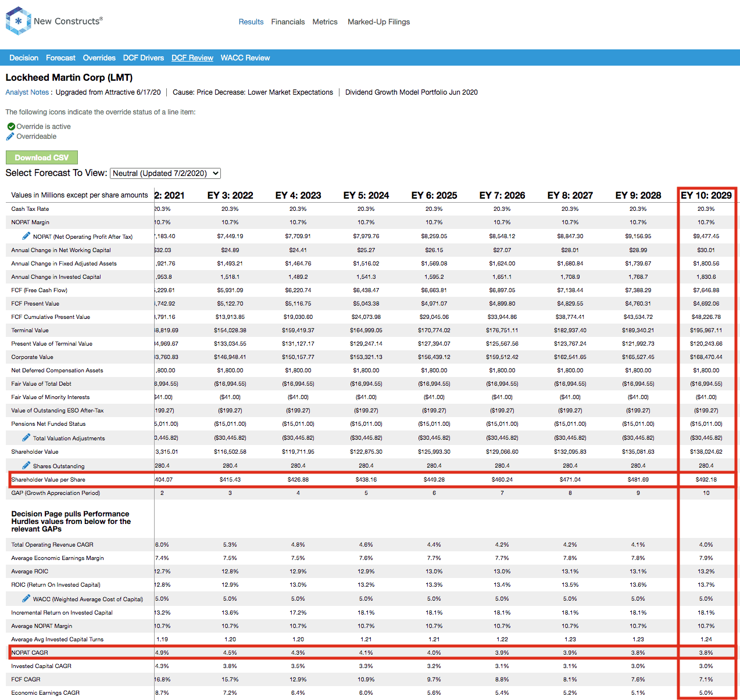Viewport: 740px width, 700px height.
Task: Open the Results menu item
Action: tap(251, 22)
